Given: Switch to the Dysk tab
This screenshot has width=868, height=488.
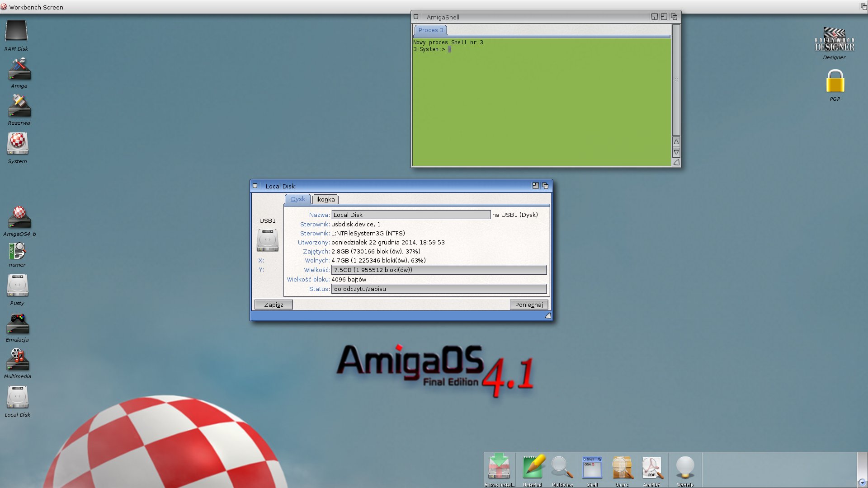Looking at the screenshot, I should click(298, 199).
